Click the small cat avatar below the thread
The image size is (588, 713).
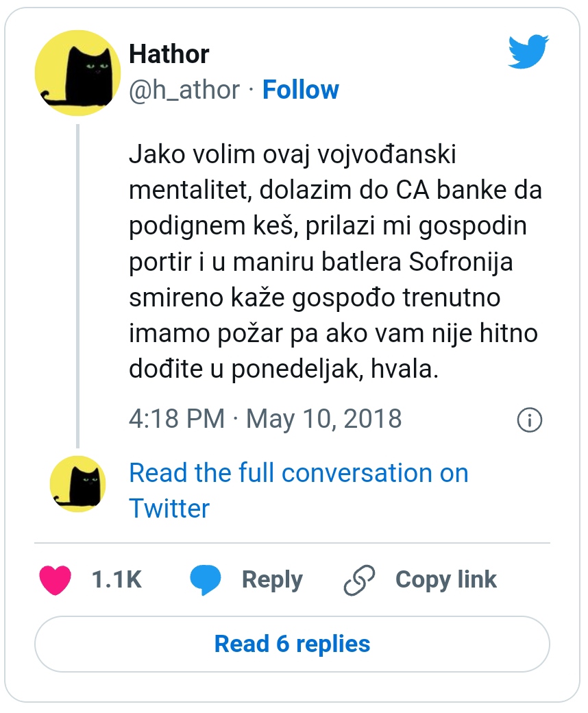pyautogui.click(x=77, y=484)
